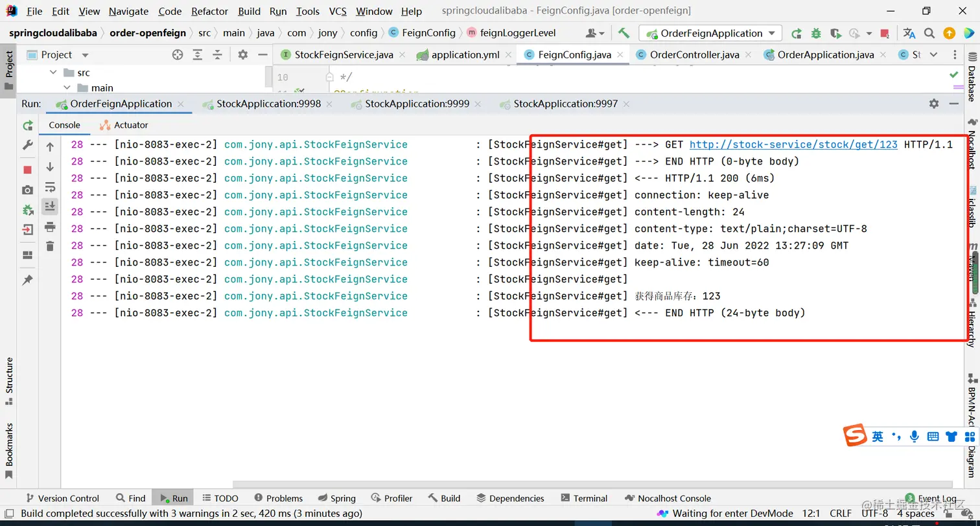Open the VCS menu
Viewport: 980px width, 526px height.
click(338, 11)
